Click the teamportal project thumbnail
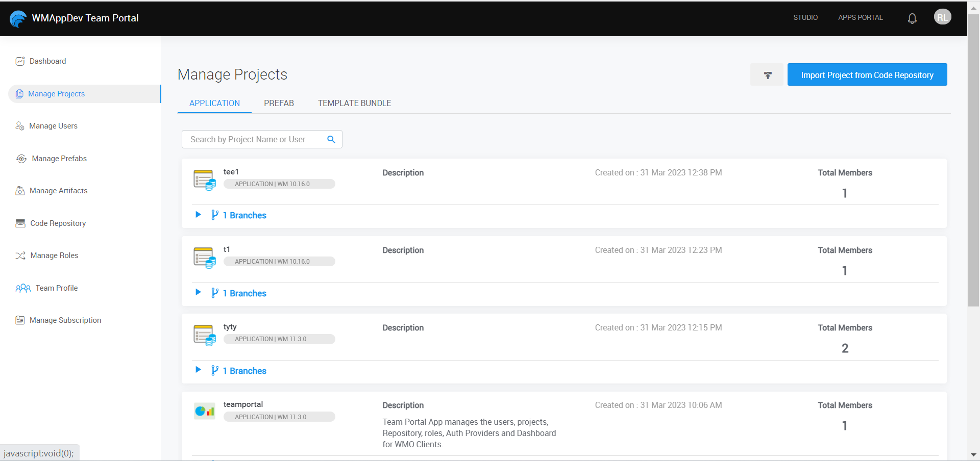 [204, 411]
